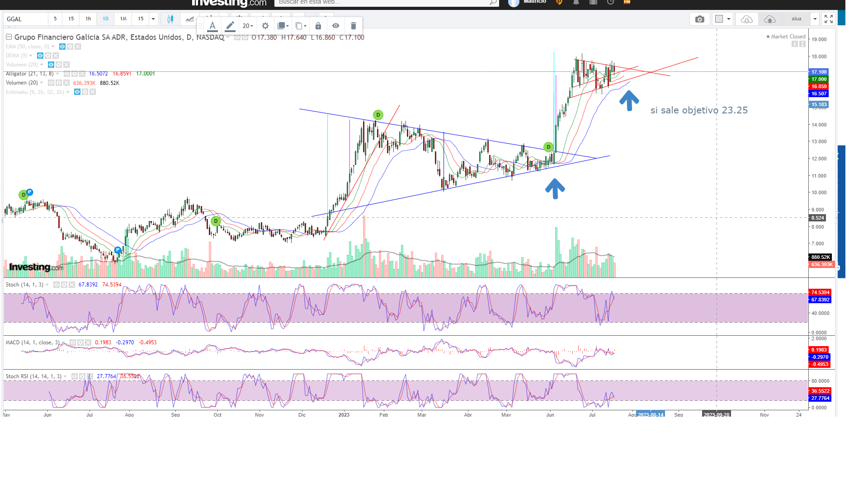Remove the DEMA (9) indicator

pyautogui.click(x=56, y=56)
